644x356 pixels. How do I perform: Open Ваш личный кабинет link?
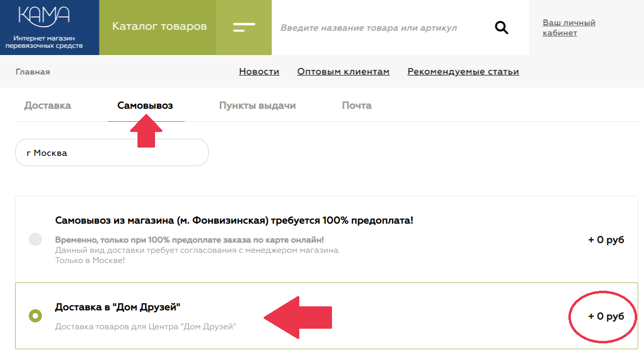569,28
